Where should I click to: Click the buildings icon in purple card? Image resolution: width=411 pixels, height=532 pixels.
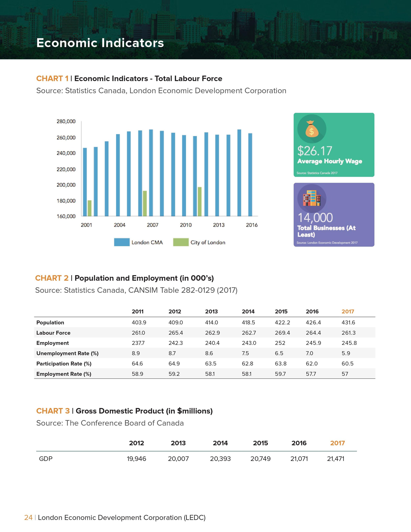tap(312, 198)
